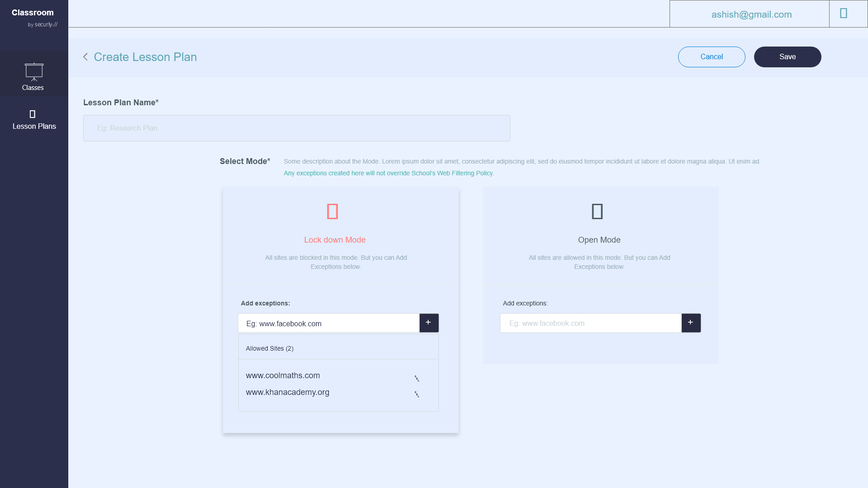868x488 pixels.
Task: Open the ashish@gmail.com account menu
Action: [x=751, y=14]
